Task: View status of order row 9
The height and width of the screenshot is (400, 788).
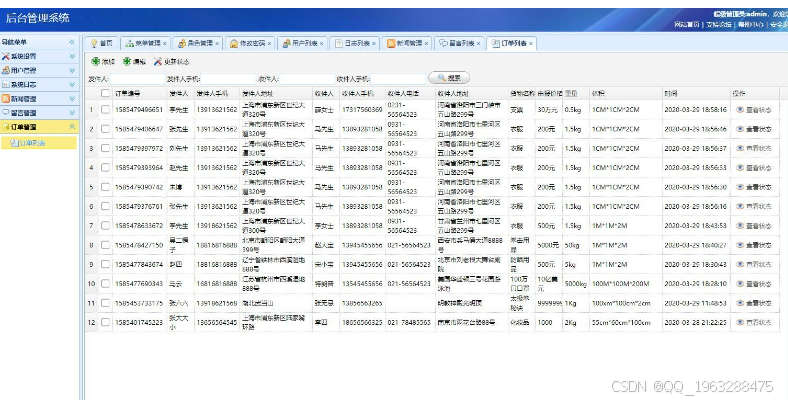Action: click(753, 264)
